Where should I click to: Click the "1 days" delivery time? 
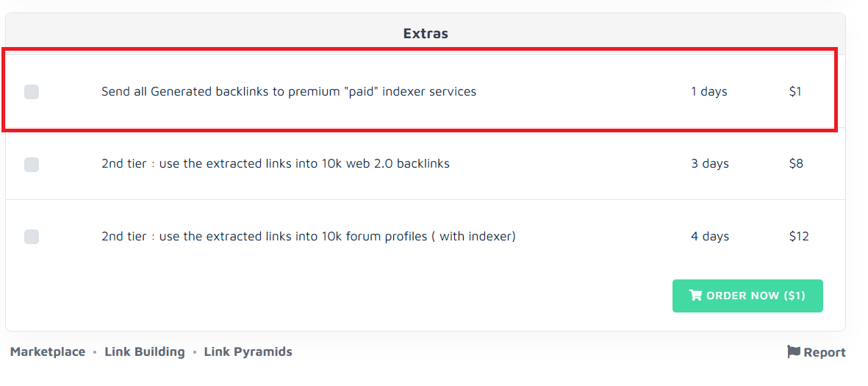[709, 92]
